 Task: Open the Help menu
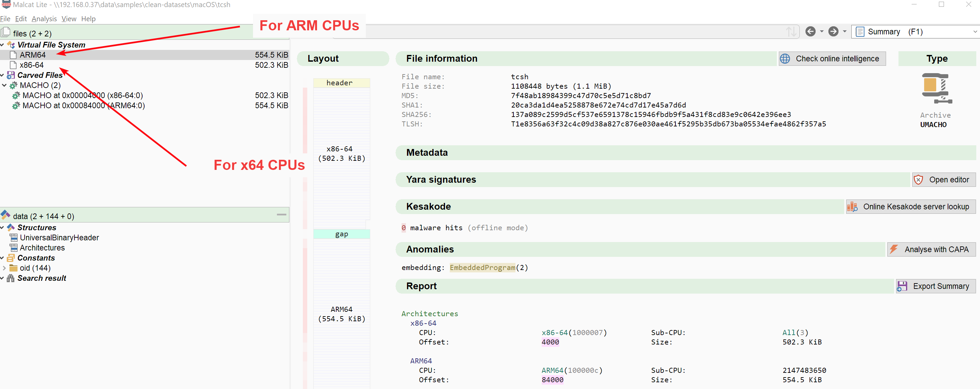point(88,19)
